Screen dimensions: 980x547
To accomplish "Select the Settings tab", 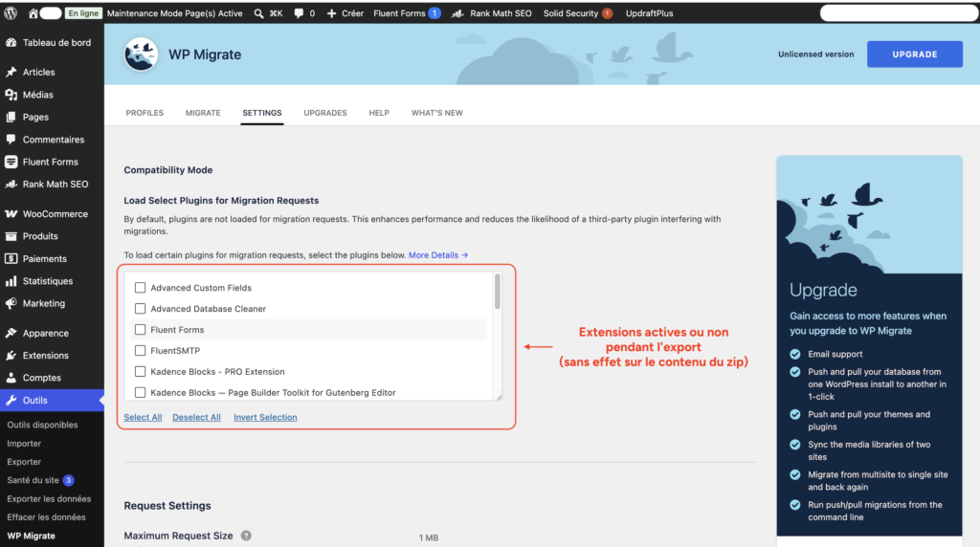I will point(262,113).
